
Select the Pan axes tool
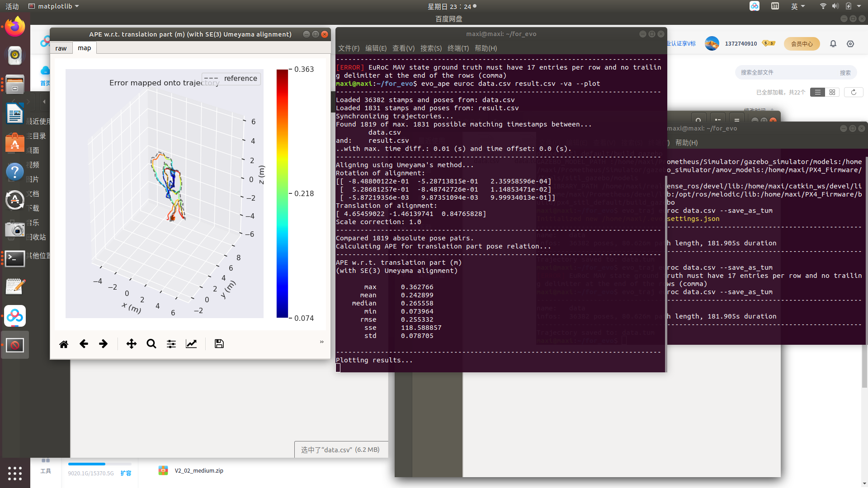[x=132, y=344]
